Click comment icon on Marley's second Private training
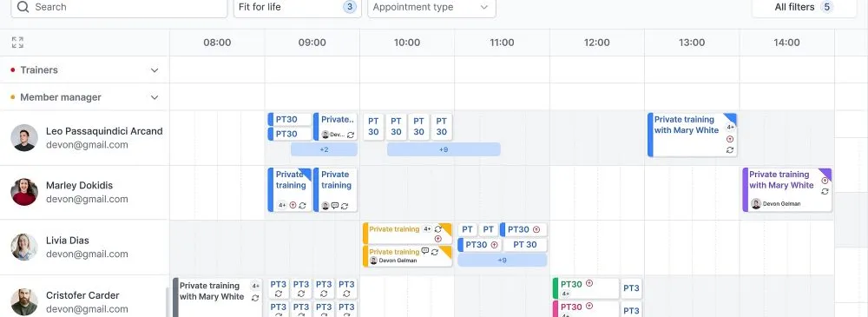Viewport: 868px width, 317px height. [335, 206]
